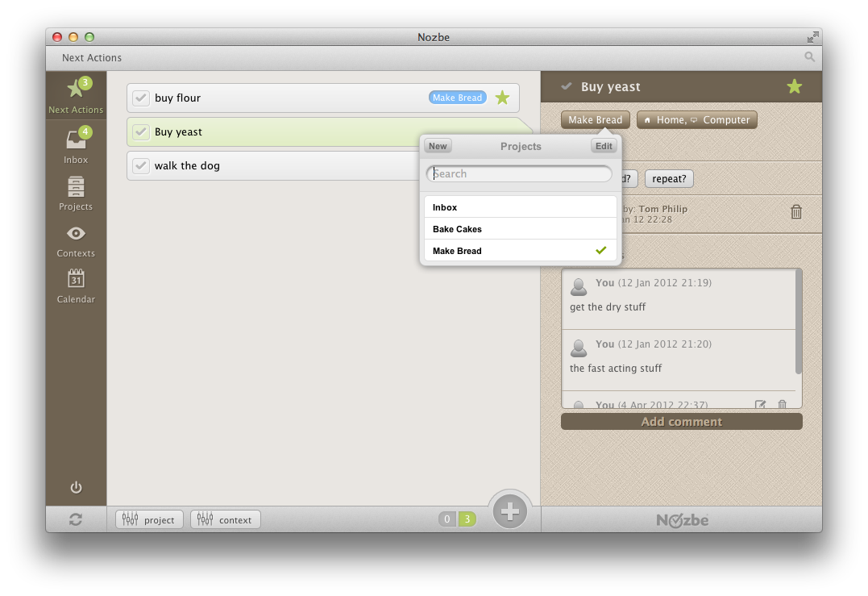Select Bake Cakes in the Projects popup
868x596 pixels.
pos(521,229)
